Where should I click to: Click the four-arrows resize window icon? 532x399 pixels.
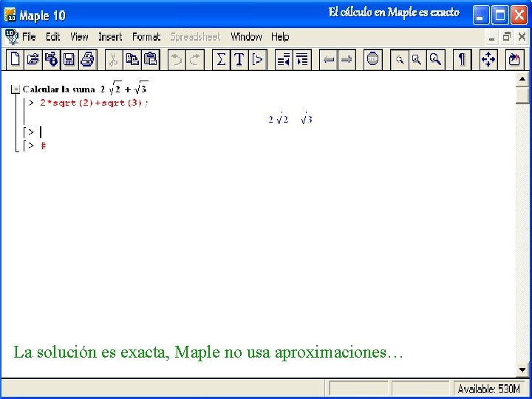coord(488,60)
